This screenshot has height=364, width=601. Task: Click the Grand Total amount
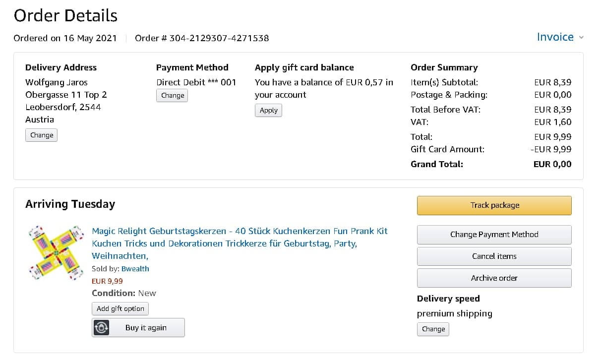[x=552, y=164]
